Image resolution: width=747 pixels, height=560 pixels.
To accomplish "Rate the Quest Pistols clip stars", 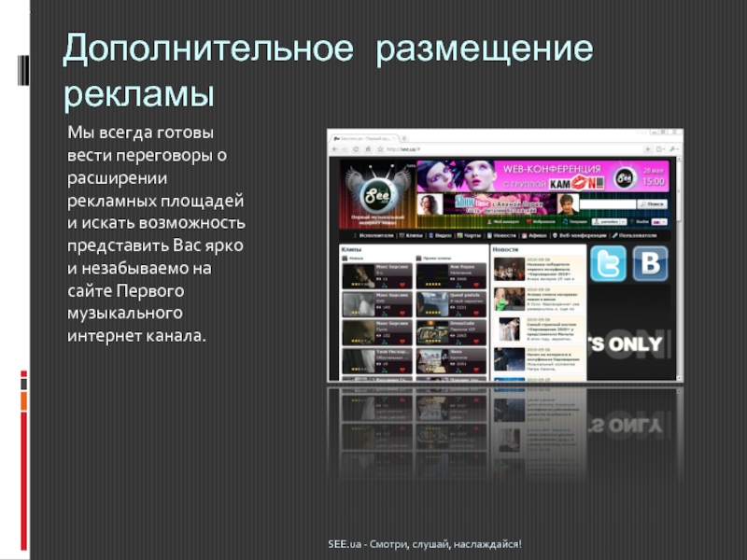I will coord(432,313).
